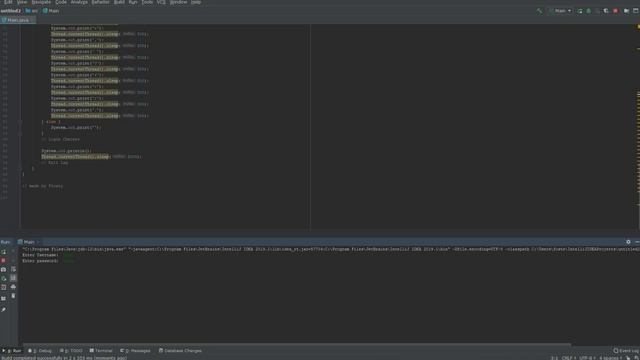Click the Enter password console line
This screenshot has width=640, height=360.
47,261
